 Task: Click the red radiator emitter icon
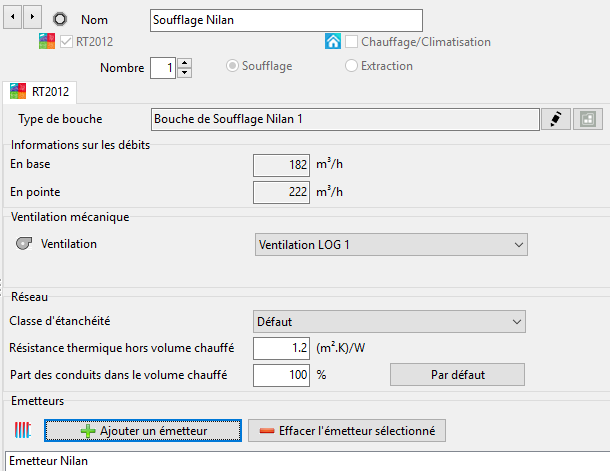click(23, 430)
